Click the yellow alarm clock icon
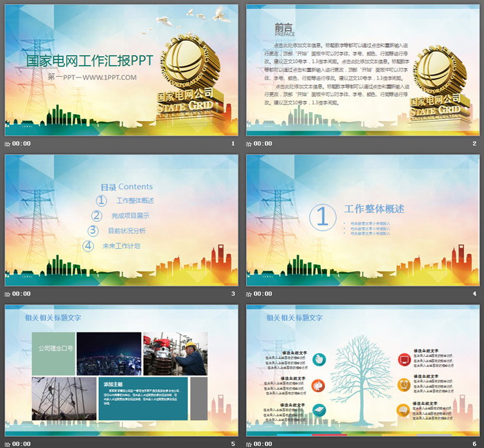The height and width of the screenshot is (448, 484). [x=404, y=384]
